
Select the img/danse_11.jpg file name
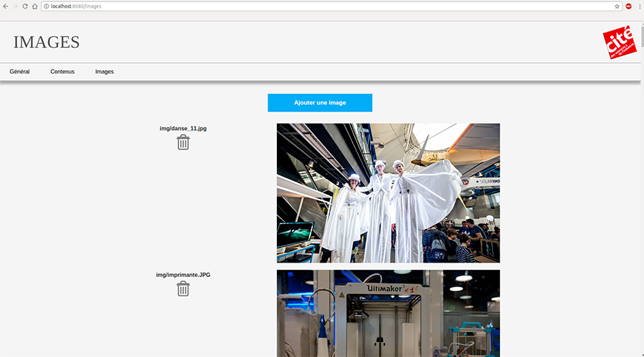183,128
